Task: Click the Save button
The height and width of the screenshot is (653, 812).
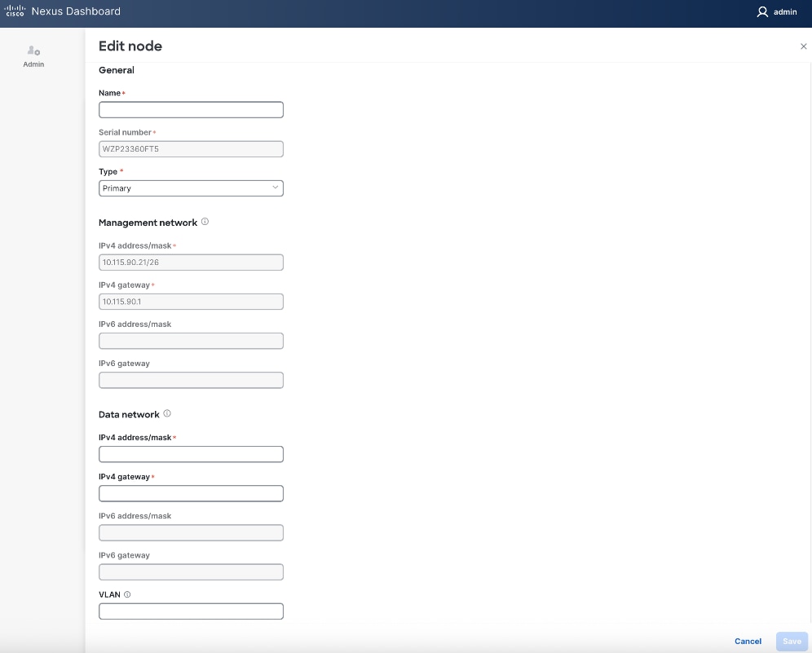Action: click(x=791, y=642)
